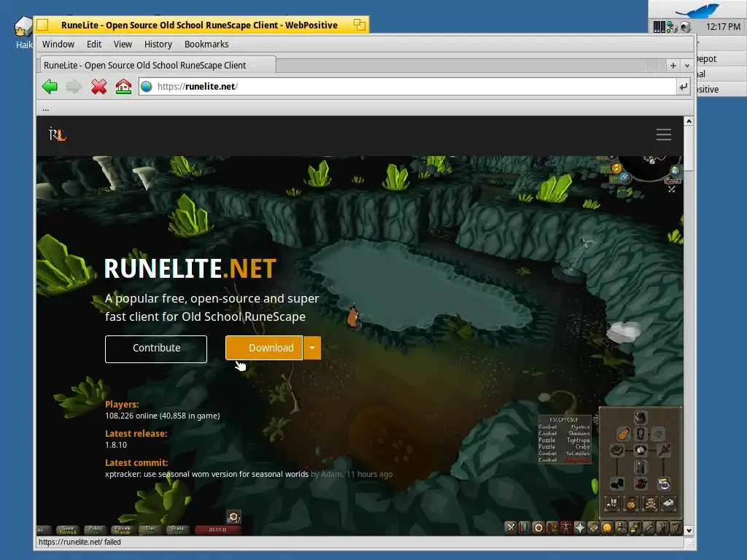This screenshot has width=747, height=560.
Task: Open the commit author Adam link
Action: coord(331,474)
